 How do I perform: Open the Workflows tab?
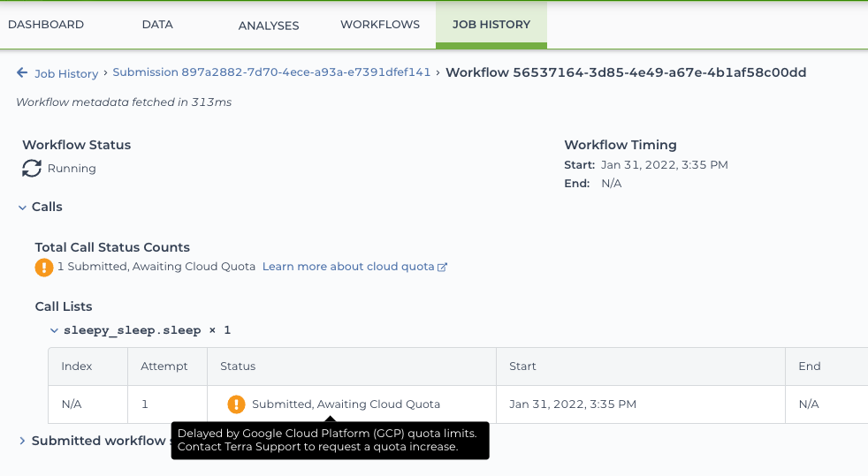[380, 25]
